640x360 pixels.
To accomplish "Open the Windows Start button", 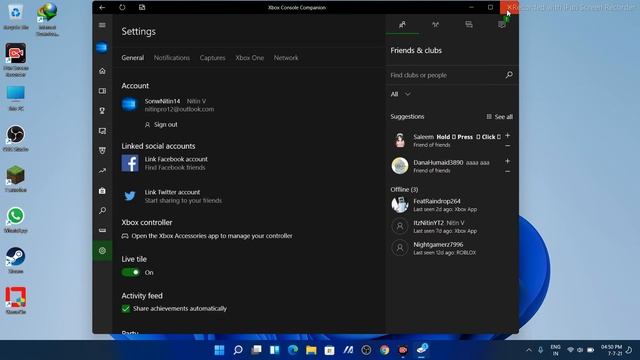I will point(219,350).
